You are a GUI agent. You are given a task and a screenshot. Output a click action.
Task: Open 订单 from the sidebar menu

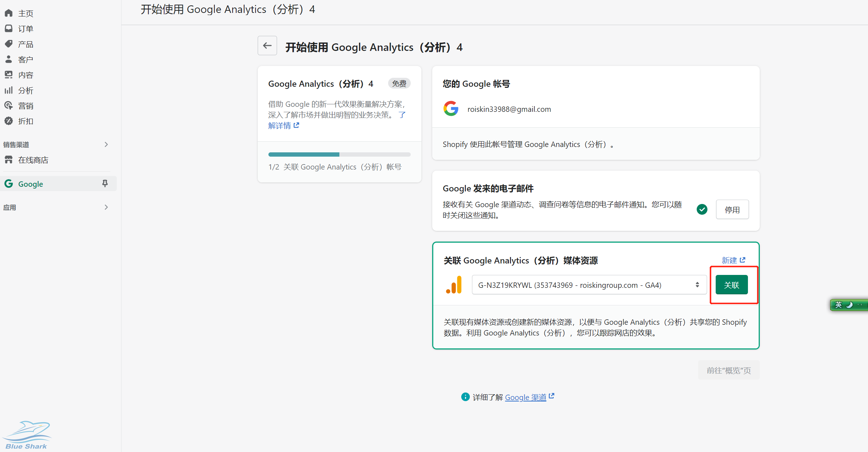25,29
